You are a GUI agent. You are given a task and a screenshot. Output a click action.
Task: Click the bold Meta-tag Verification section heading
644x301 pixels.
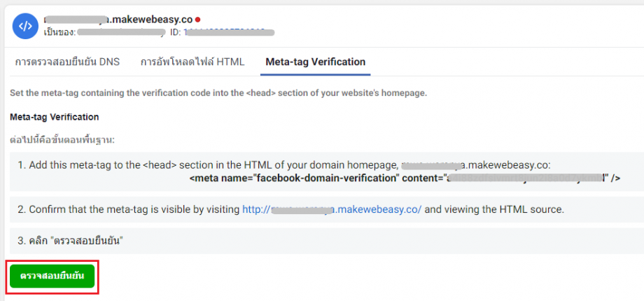(54, 117)
